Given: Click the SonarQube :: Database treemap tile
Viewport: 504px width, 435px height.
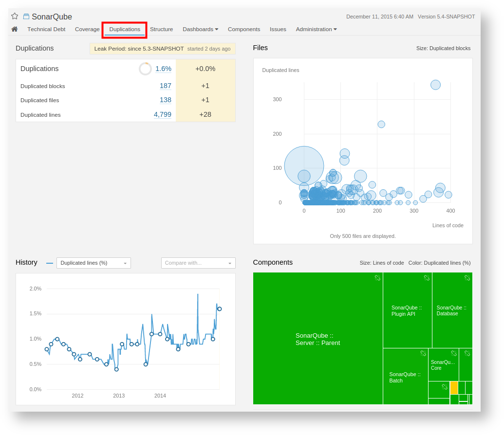Looking at the screenshot, I should tap(452, 310).
